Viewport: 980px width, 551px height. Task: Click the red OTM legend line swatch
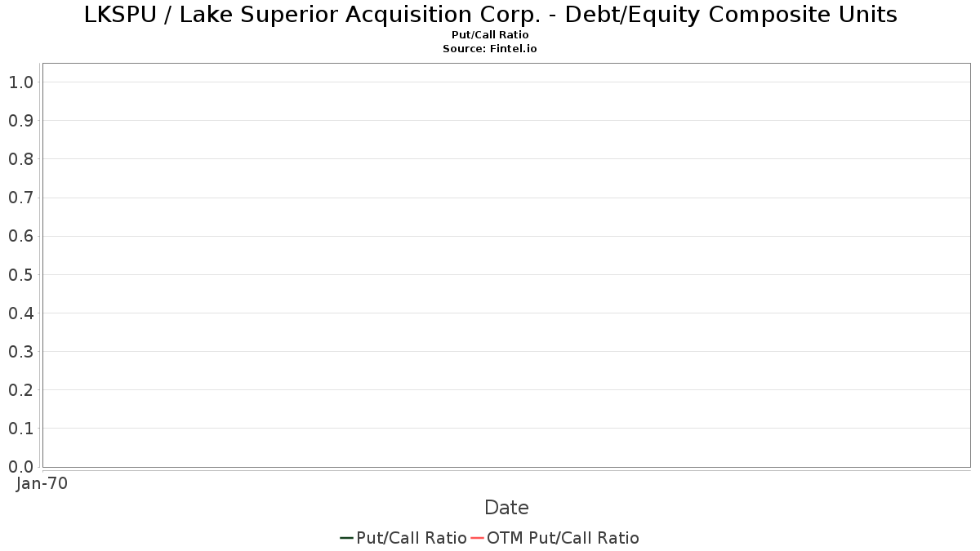coord(478,538)
